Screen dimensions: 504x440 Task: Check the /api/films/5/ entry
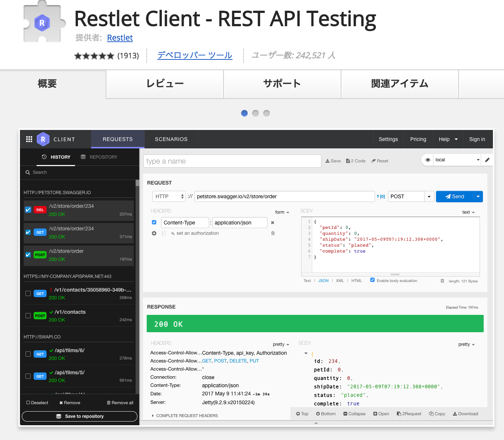coord(28,376)
